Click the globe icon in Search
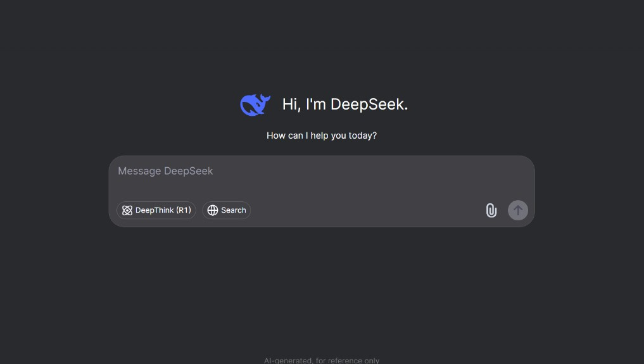Image resolution: width=644 pixels, height=364 pixels. (x=213, y=210)
